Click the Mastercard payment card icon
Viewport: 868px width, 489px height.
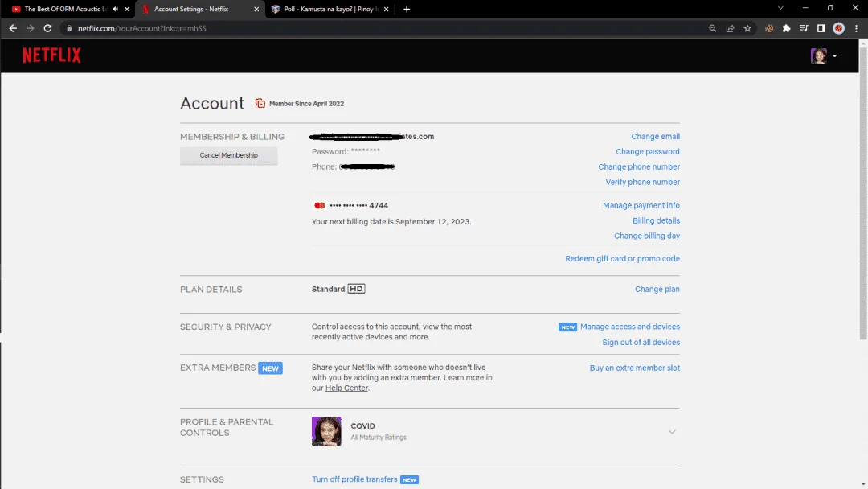pos(319,205)
